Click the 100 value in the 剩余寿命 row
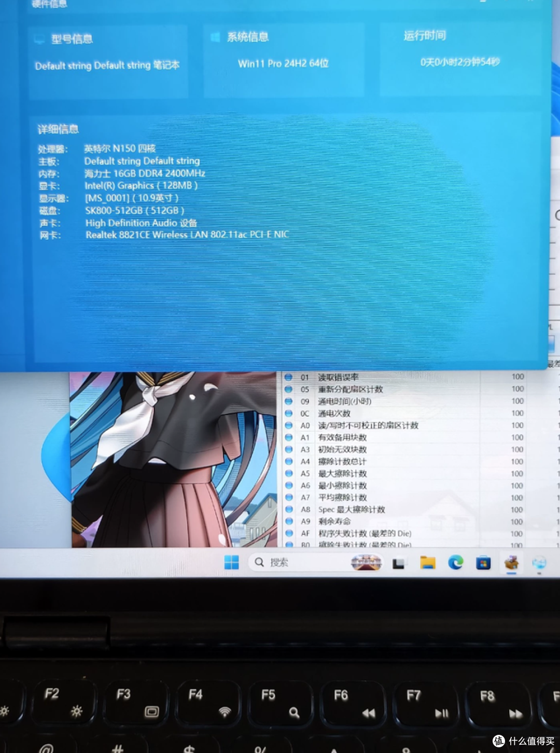The height and width of the screenshot is (753, 560). click(x=517, y=522)
